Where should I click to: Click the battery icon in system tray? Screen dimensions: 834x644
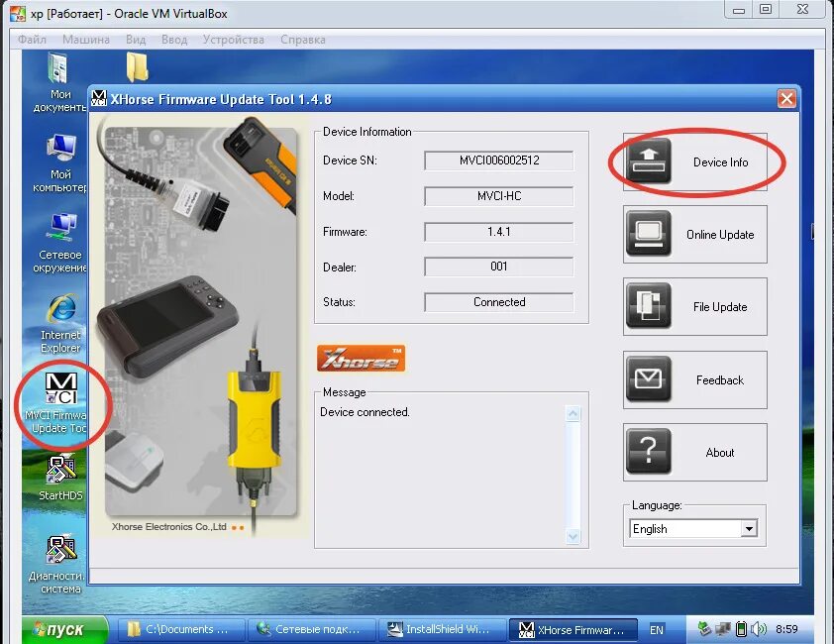coord(740,629)
